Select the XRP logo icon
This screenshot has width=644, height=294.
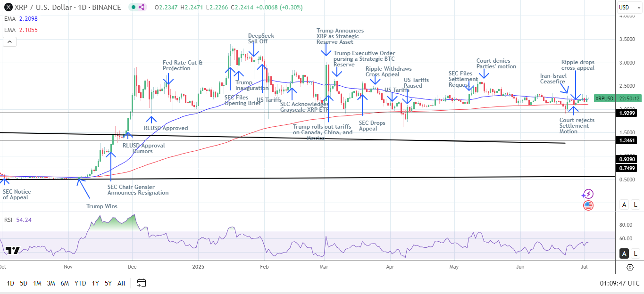tap(8, 7)
